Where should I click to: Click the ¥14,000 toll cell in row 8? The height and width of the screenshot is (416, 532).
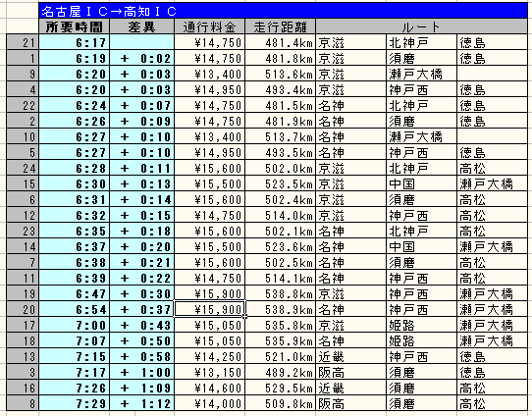click(x=209, y=404)
